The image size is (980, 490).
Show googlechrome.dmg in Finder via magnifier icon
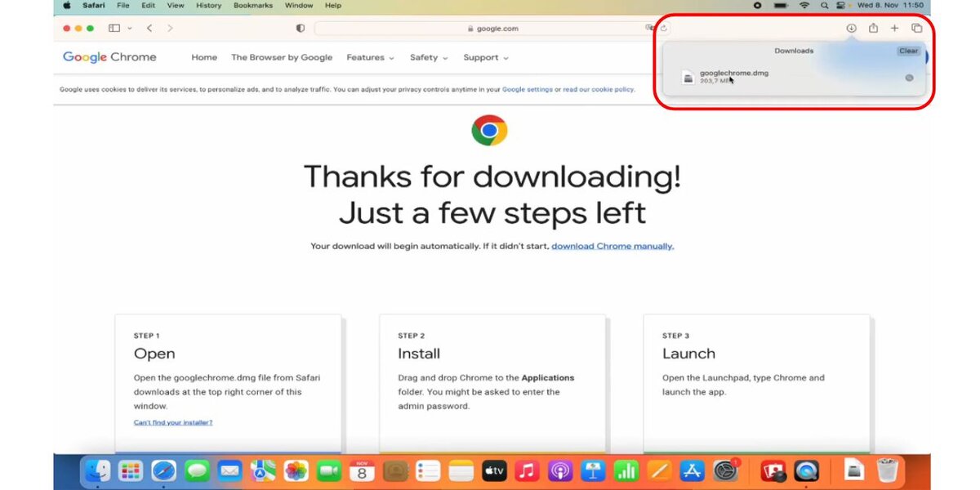coord(909,78)
